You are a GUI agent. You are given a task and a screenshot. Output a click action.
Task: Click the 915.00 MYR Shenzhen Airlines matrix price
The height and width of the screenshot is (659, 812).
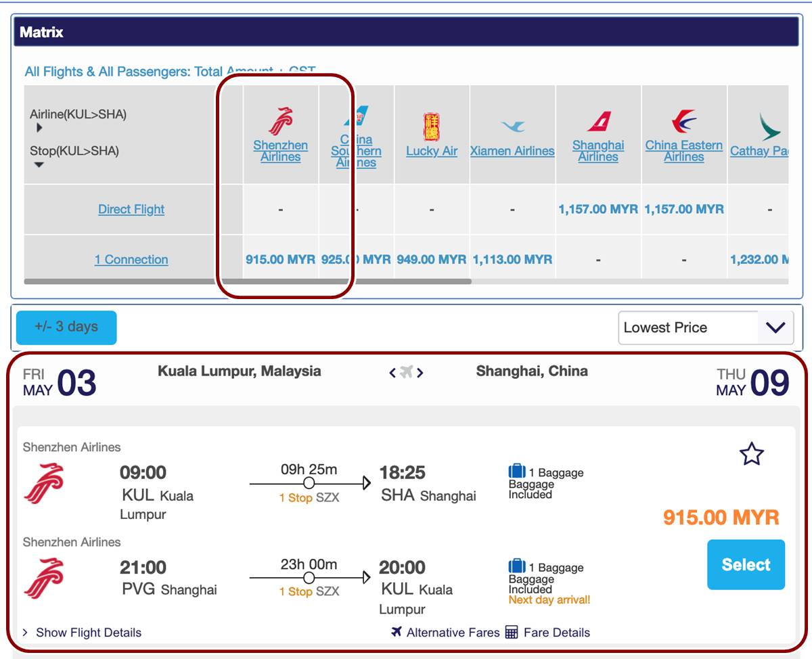[x=280, y=259]
